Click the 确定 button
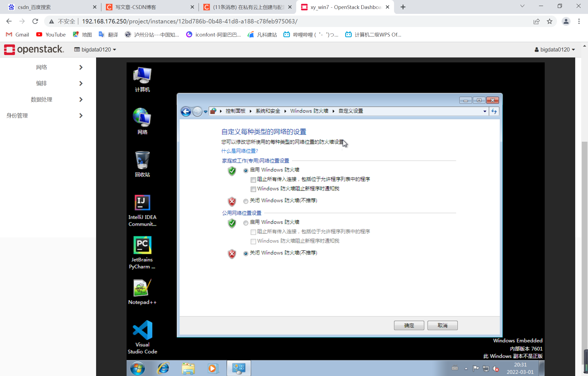The image size is (588, 376). 409,325
